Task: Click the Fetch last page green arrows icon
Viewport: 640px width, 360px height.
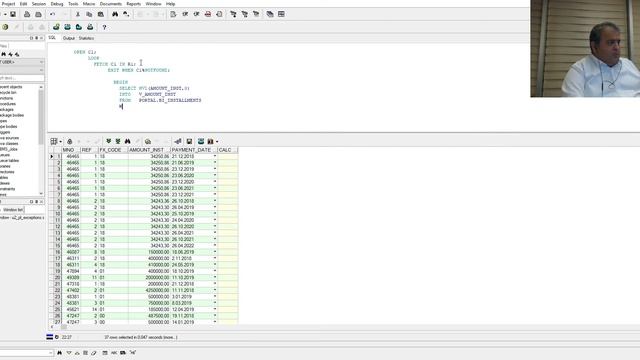Action: pos(118,141)
